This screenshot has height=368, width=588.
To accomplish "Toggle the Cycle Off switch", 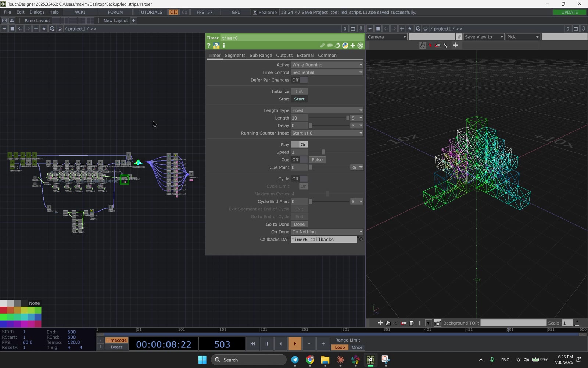I will (299, 179).
